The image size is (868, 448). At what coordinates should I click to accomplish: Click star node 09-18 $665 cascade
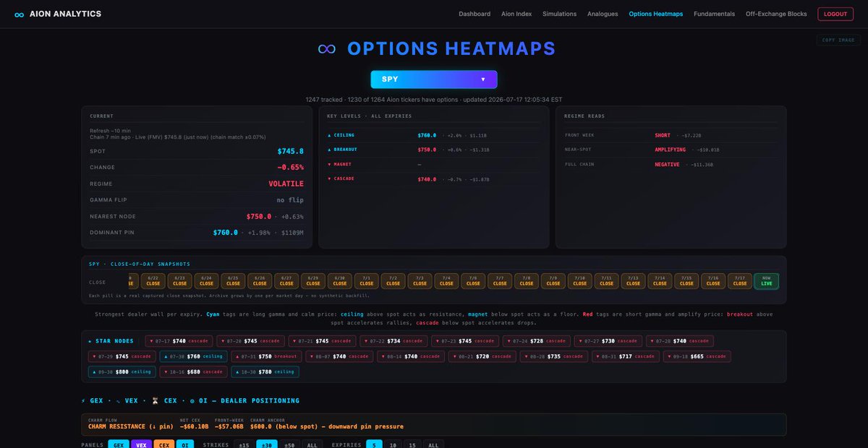tap(697, 356)
